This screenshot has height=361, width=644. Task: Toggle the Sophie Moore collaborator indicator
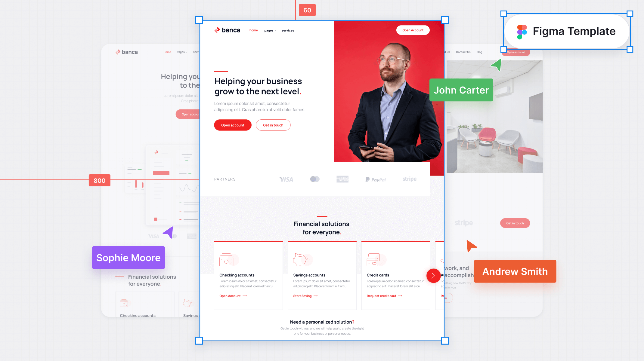128,258
